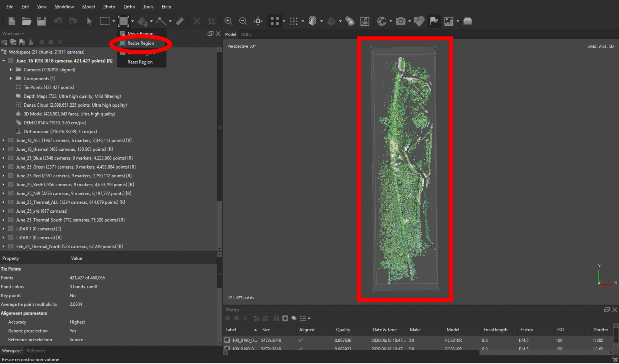The width and height of the screenshot is (619, 364).
Task: Toggle marker flags visibility
Action: pyautogui.click(x=434, y=21)
